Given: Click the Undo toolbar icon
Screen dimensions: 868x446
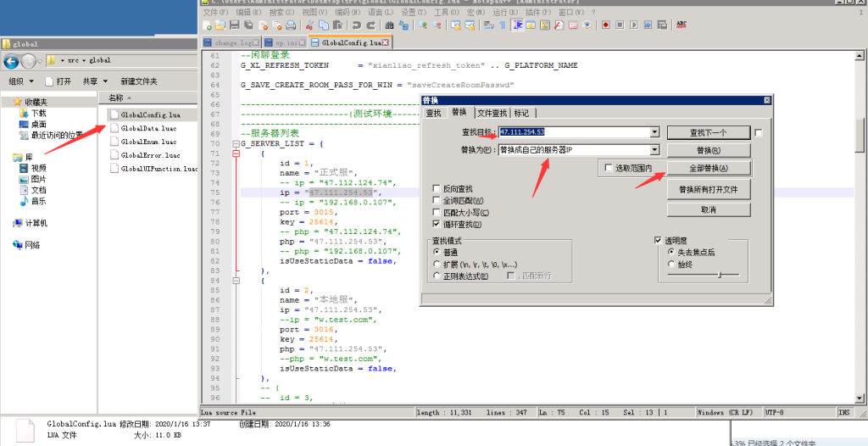Looking at the screenshot, I should coord(356,25).
